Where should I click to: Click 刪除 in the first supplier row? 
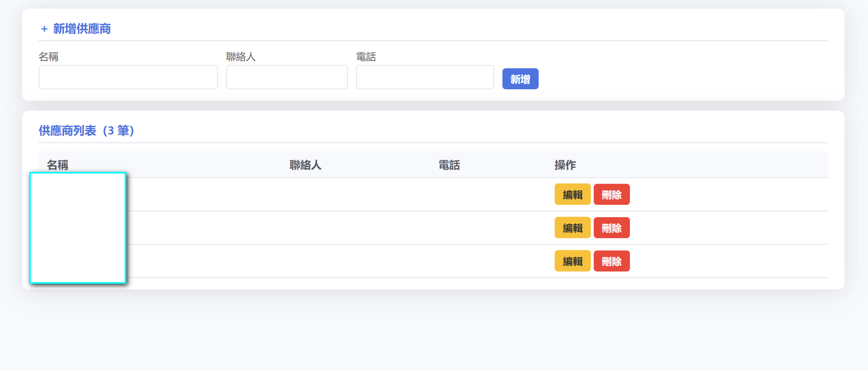(612, 194)
